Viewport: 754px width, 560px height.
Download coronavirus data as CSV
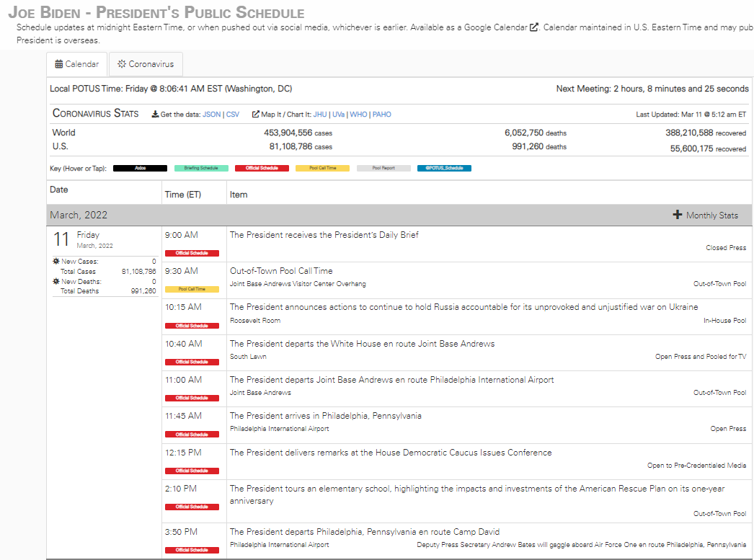[233, 115]
